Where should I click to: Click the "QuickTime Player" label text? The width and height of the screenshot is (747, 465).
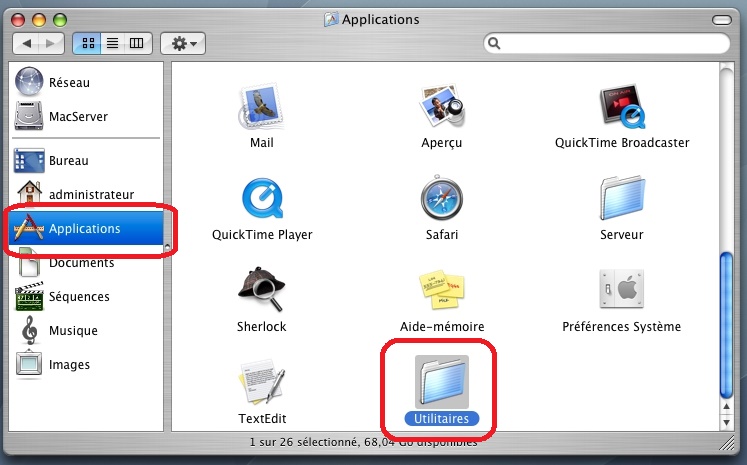click(262, 234)
